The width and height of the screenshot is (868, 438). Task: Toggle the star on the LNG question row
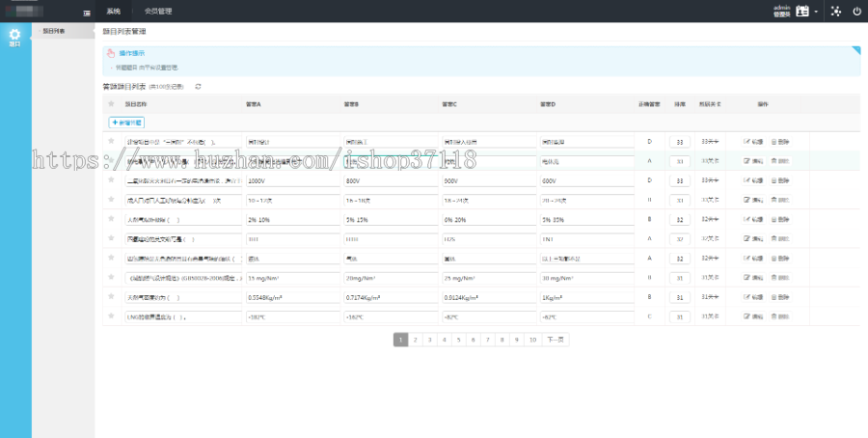[x=112, y=316]
